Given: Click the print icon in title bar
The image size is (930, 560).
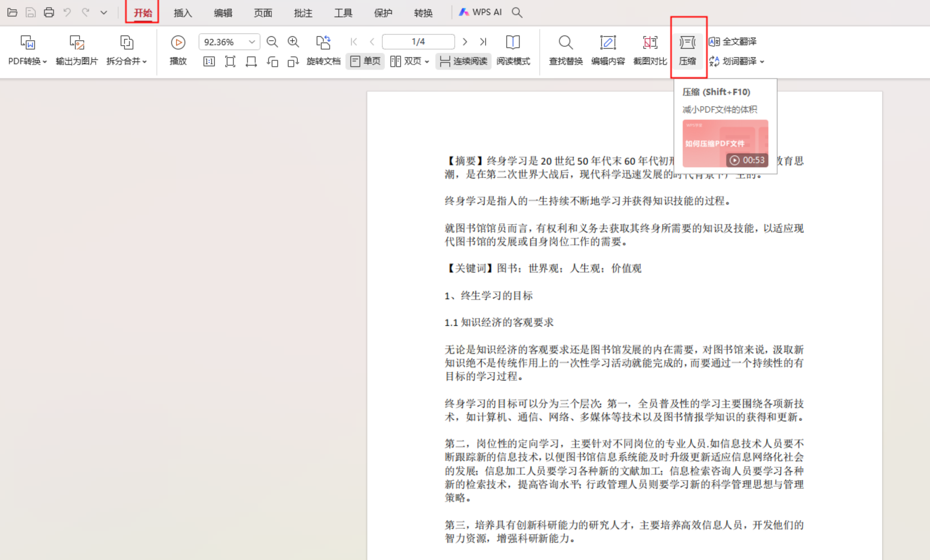Looking at the screenshot, I should [x=49, y=12].
